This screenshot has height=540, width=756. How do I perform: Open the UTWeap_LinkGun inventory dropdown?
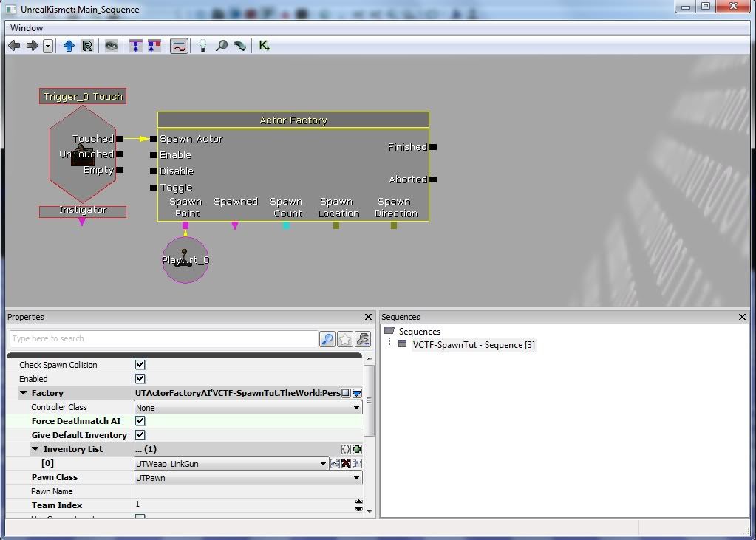(x=323, y=464)
